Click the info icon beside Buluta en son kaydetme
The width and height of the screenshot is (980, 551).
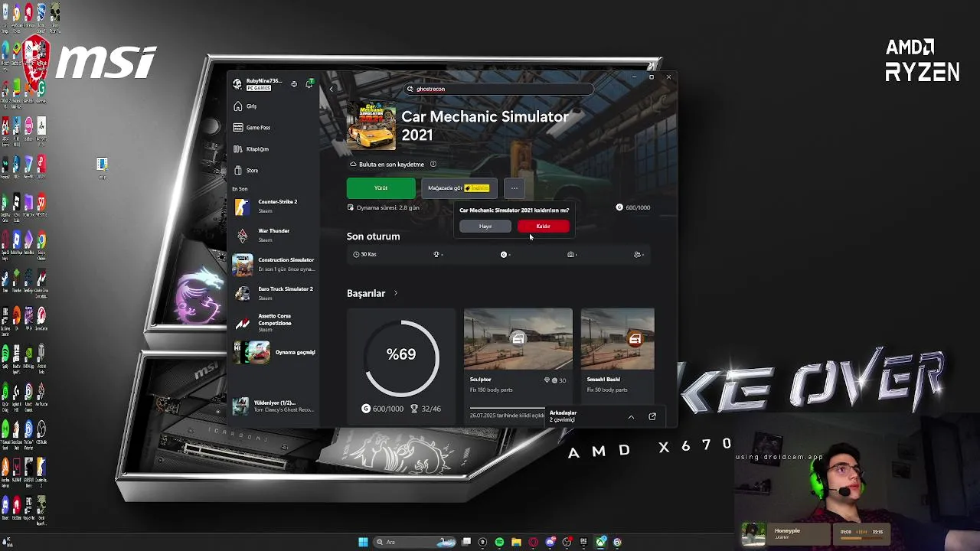433,164
